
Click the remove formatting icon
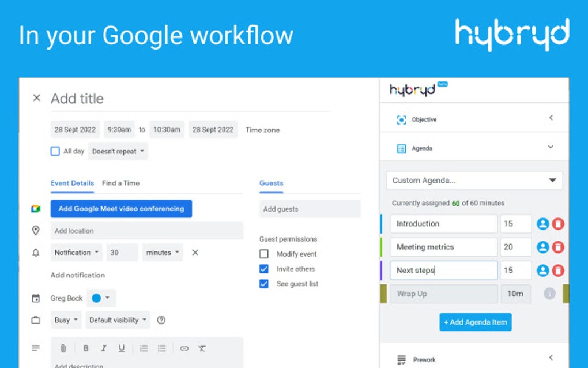(x=201, y=348)
